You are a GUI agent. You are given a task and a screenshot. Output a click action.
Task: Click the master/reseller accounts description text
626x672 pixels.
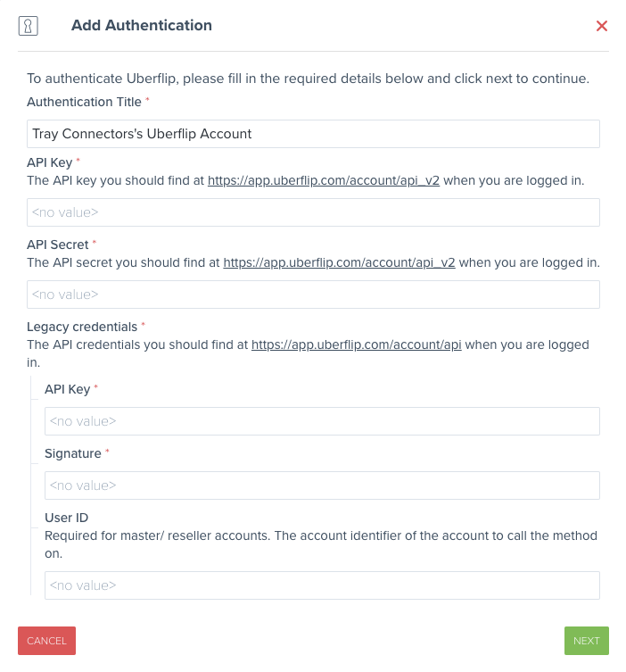(320, 544)
